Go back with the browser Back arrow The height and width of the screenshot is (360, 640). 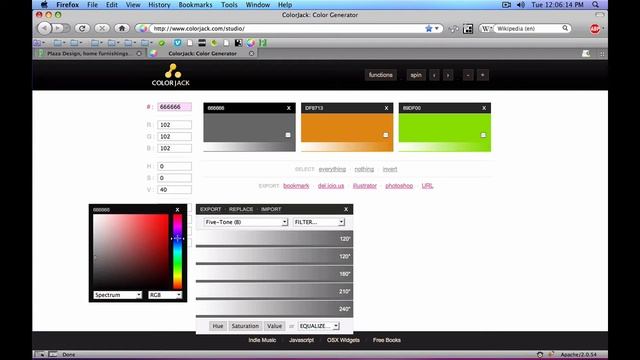pos(44,28)
